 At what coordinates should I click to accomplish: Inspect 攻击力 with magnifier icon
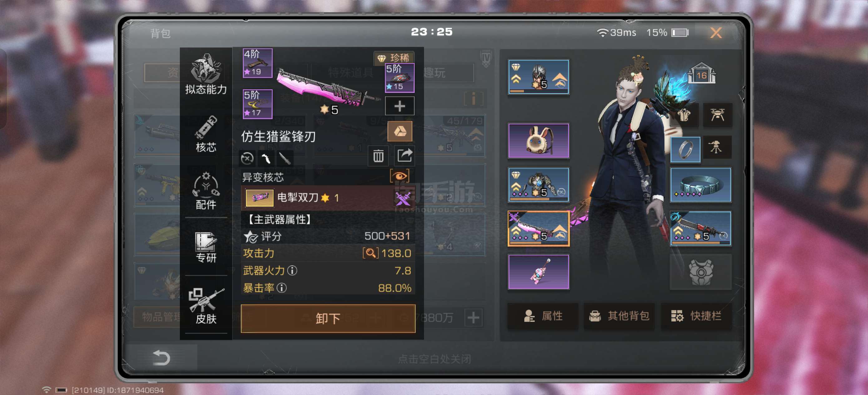(x=370, y=253)
